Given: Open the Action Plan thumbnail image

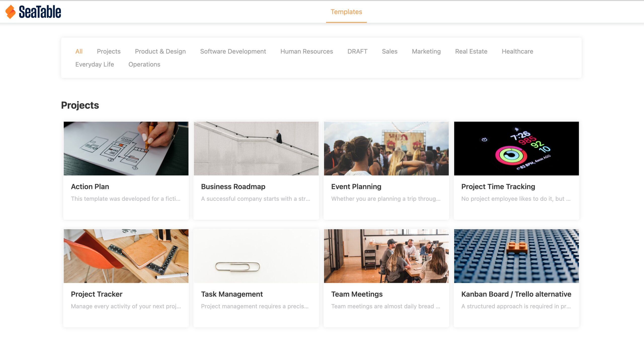Looking at the screenshot, I should [x=126, y=148].
